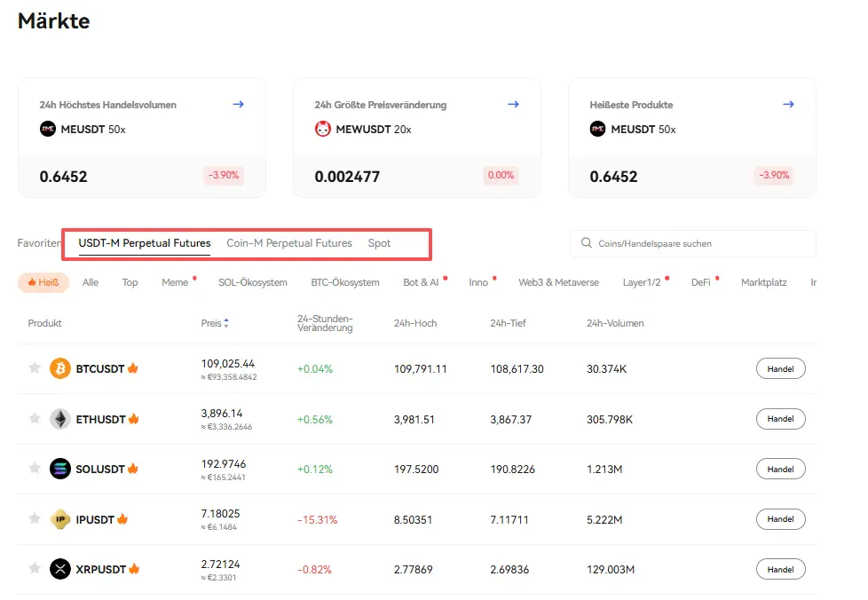The height and width of the screenshot is (600, 868).
Task: Open the Favoriten list
Action: coord(38,243)
